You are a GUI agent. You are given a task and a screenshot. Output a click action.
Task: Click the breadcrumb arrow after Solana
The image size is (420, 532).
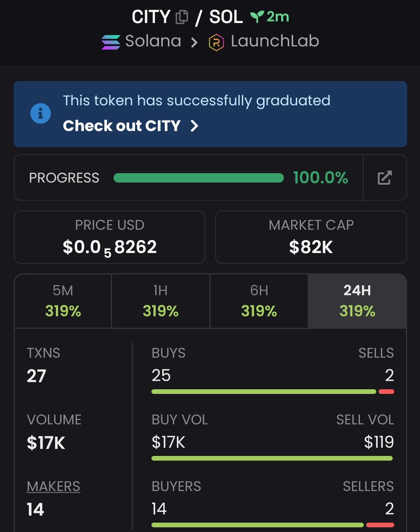click(x=194, y=42)
